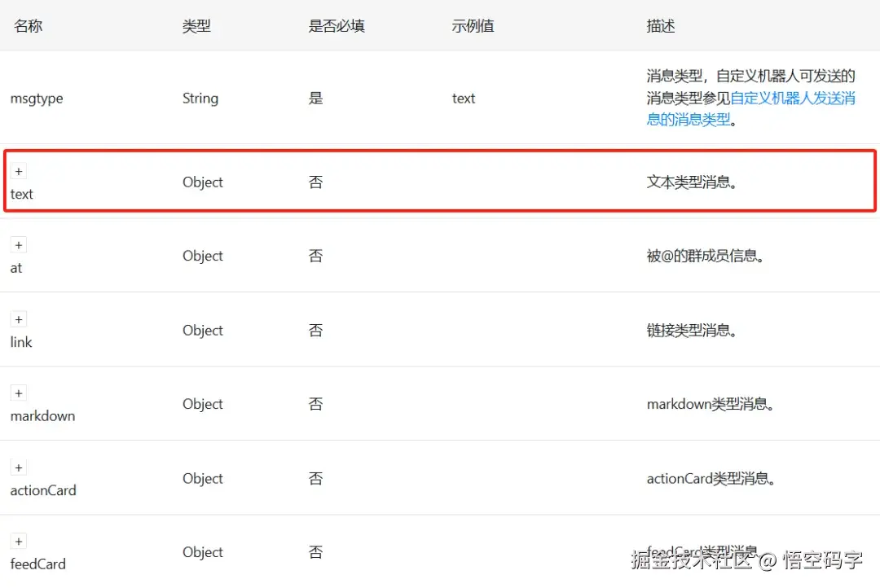Image resolution: width=880 pixels, height=588 pixels.
Task: Expand the at parameter row
Action: [x=19, y=245]
